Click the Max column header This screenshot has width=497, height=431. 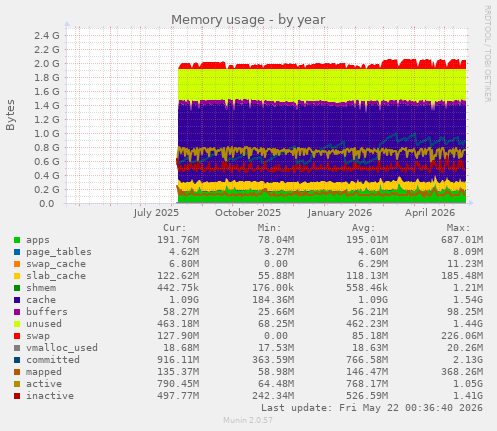[x=458, y=228]
